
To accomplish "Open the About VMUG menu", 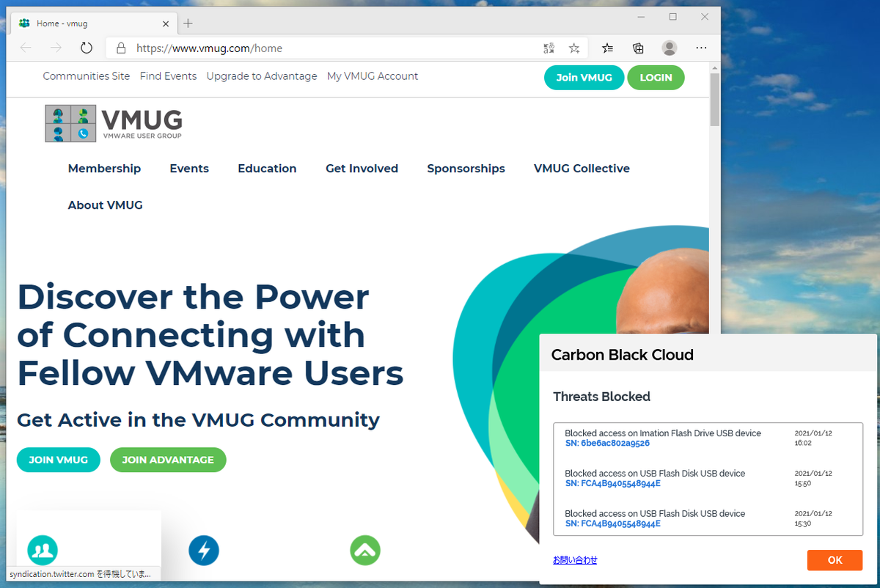I will [106, 205].
